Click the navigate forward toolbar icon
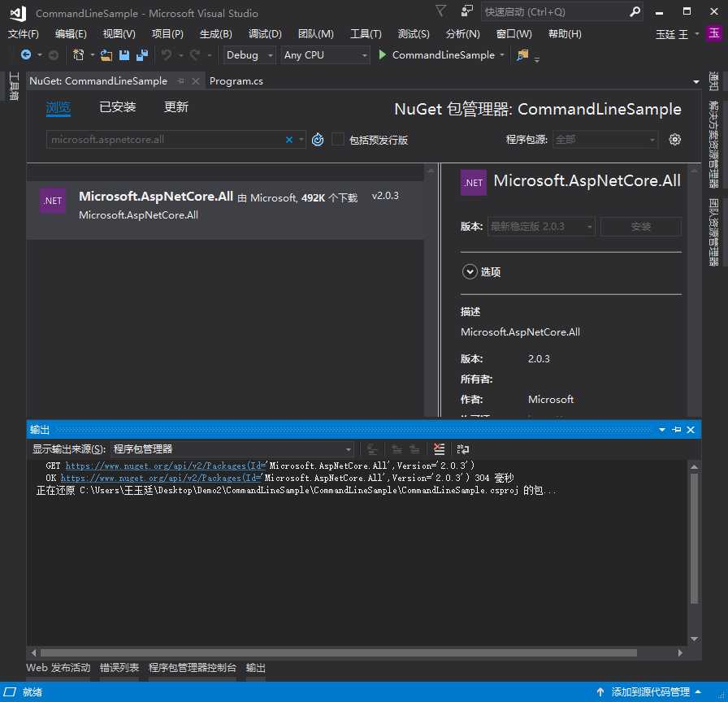The width and height of the screenshot is (728, 702). click(54, 55)
